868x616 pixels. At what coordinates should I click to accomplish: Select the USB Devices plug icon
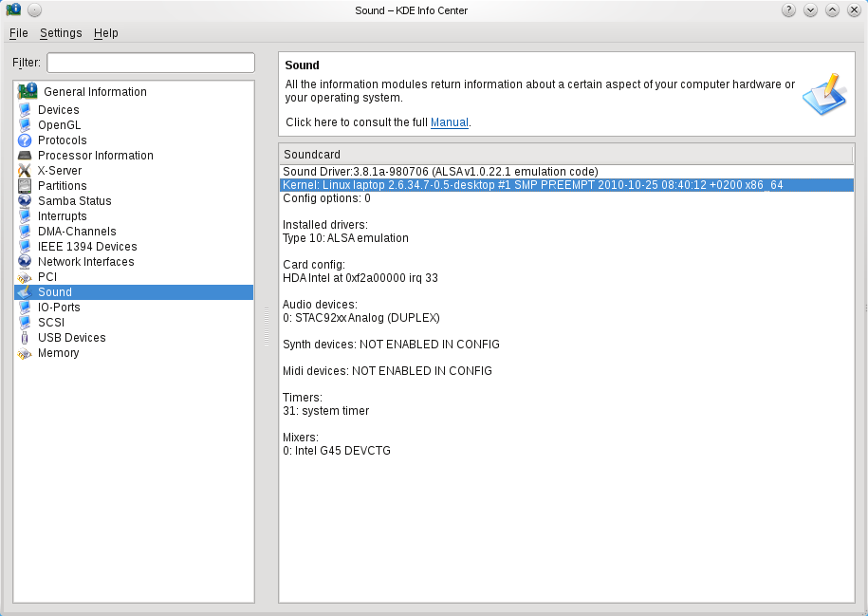25,337
